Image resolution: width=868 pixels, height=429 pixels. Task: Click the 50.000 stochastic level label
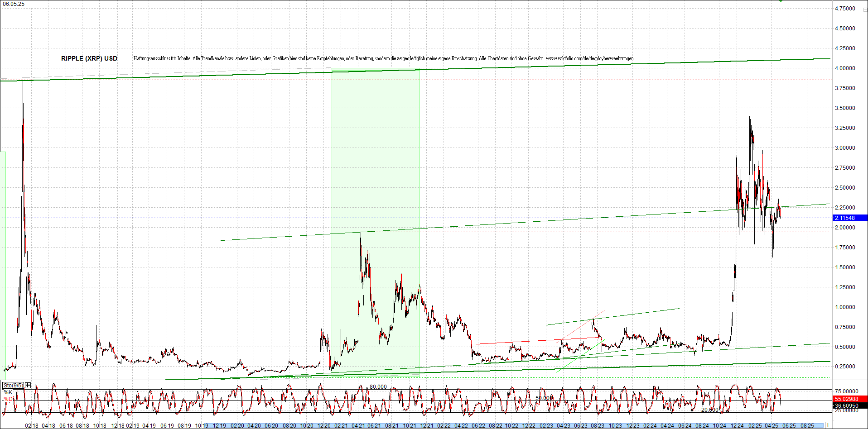(x=545, y=397)
